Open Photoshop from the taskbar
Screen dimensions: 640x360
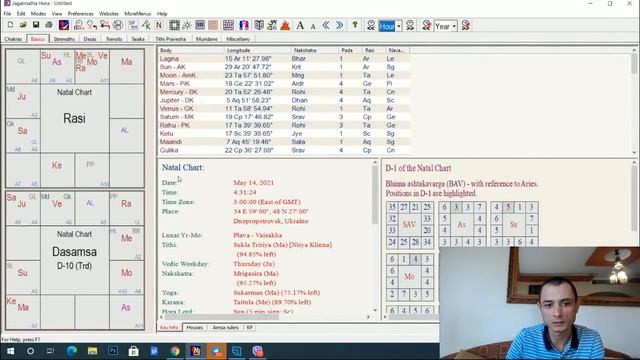(x=113, y=351)
